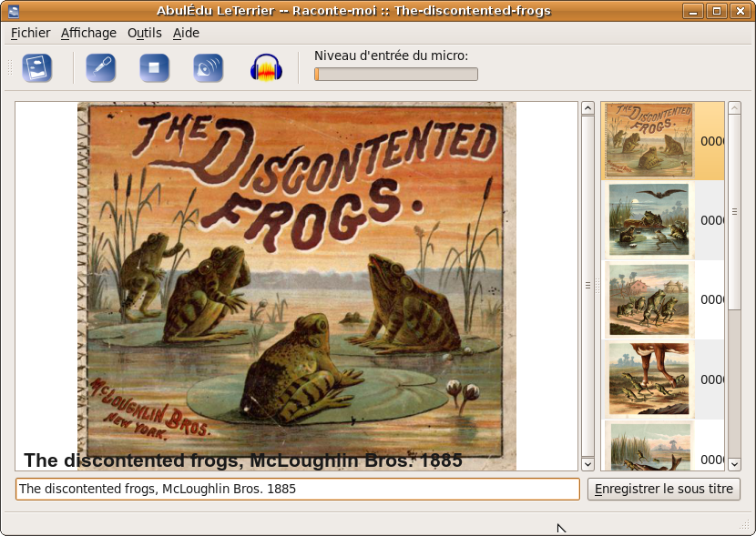
Task: Select the Discontented Frogs cover thumbnail
Action: pos(649,141)
